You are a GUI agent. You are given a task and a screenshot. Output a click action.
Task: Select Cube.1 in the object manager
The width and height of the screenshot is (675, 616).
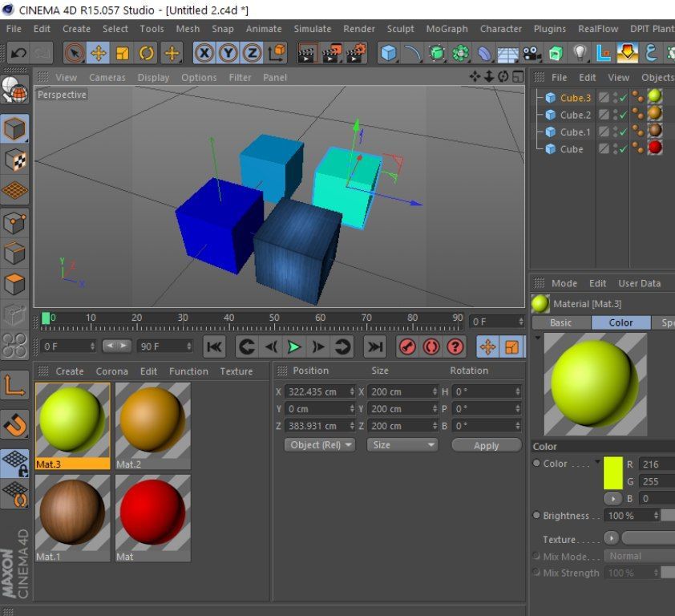coord(575,132)
